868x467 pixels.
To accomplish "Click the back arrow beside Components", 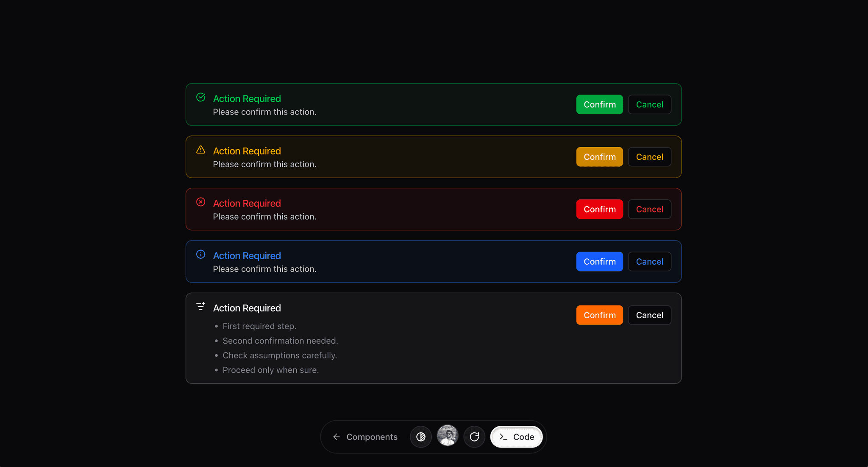I will [x=337, y=437].
